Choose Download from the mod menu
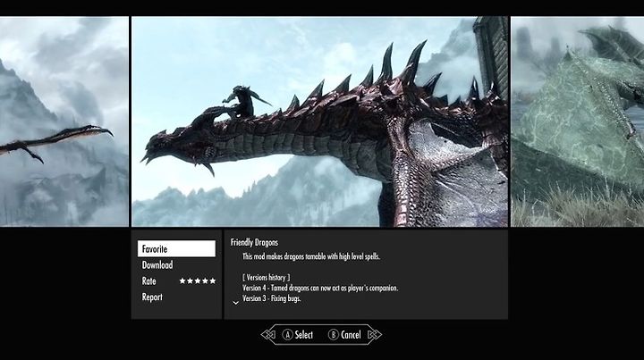 (x=157, y=265)
